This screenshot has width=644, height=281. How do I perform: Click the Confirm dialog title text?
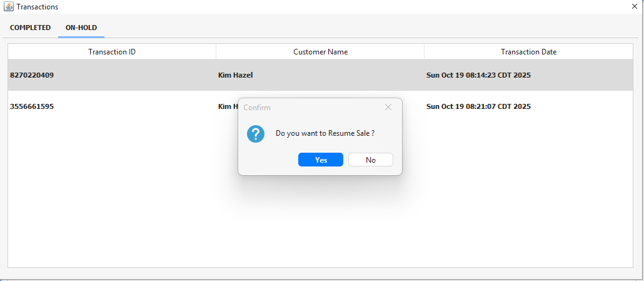(257, 108)
